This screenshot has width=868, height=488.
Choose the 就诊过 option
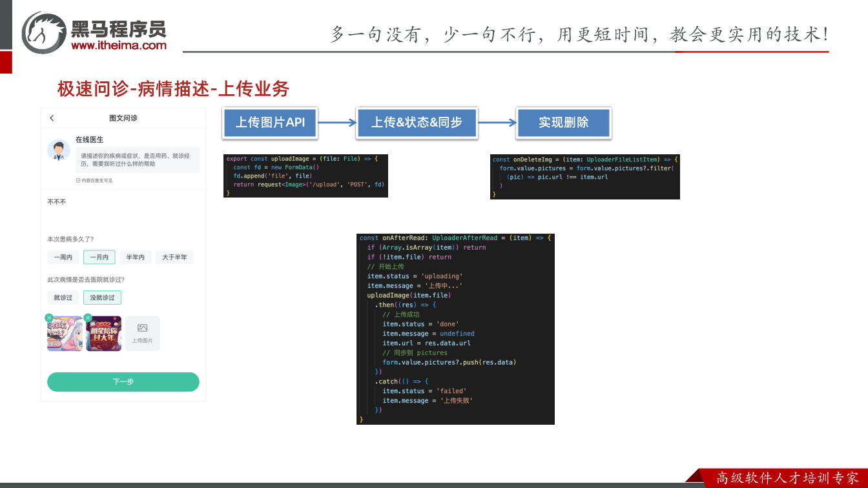point(63,298)
